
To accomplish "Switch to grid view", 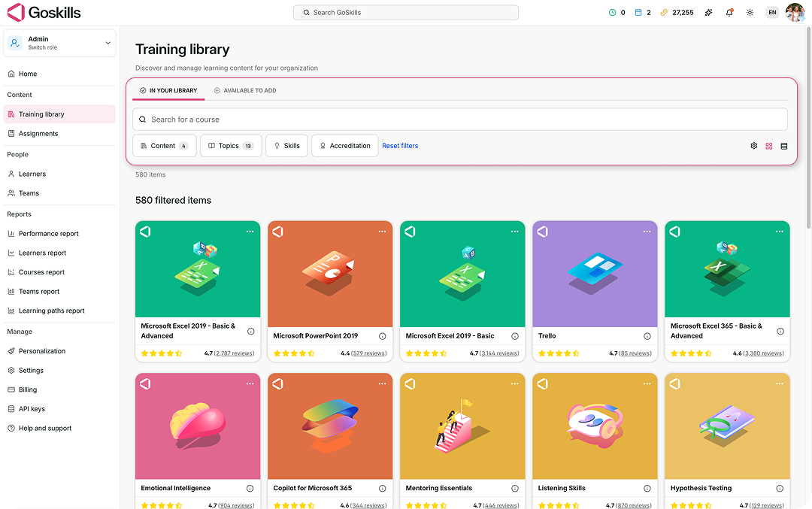I will 769,146.
